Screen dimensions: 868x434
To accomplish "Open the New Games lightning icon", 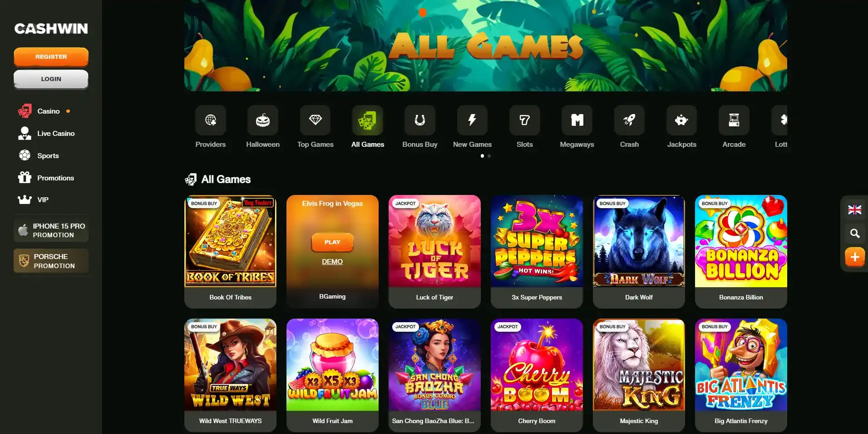I will click(472, 120).
